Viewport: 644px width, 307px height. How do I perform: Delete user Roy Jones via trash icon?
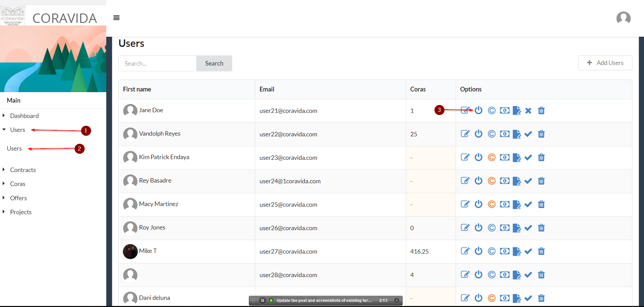[x=541, y=228]
